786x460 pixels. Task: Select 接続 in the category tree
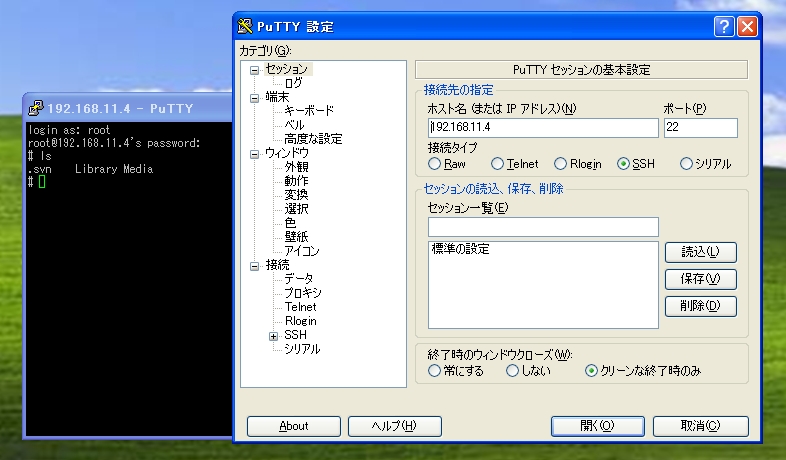pos(277,265)
